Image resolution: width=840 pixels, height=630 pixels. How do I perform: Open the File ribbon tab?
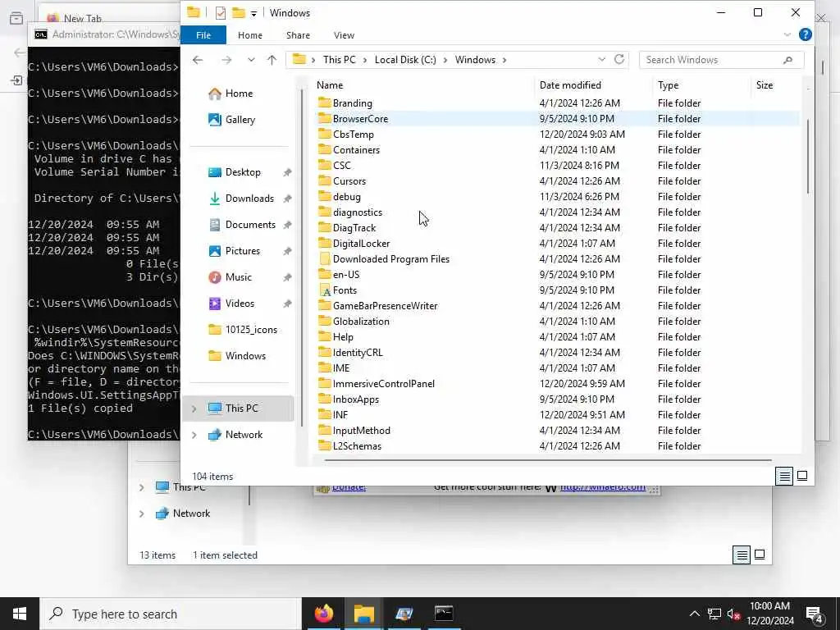[x=203, y=35]
